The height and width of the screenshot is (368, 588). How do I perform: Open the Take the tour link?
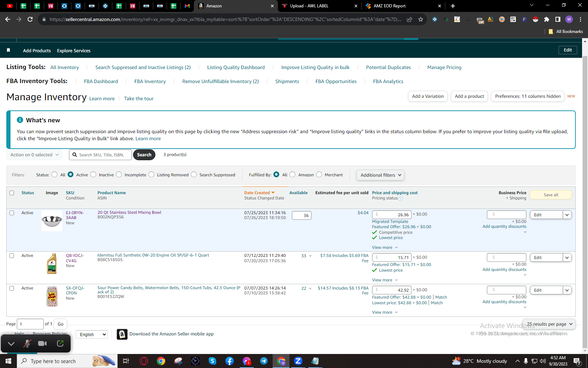tap(139, 99)
